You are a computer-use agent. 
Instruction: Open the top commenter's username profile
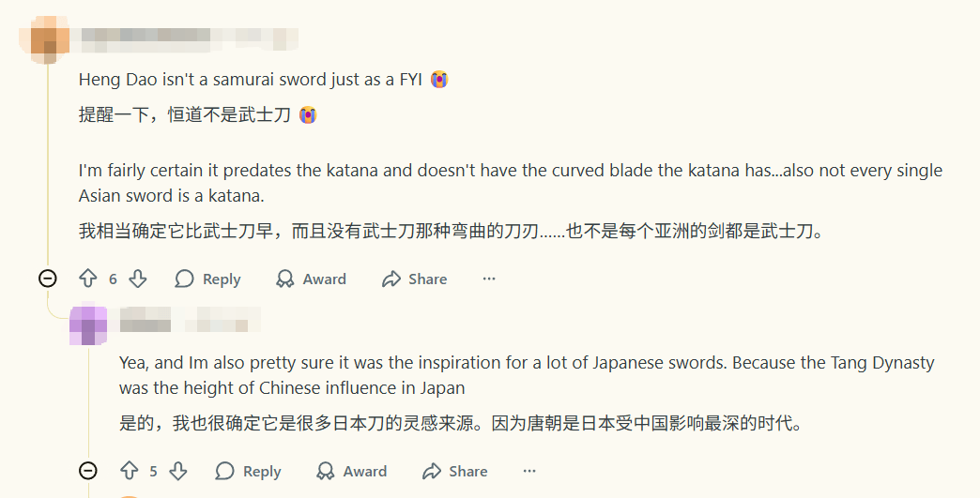[188, 38]
